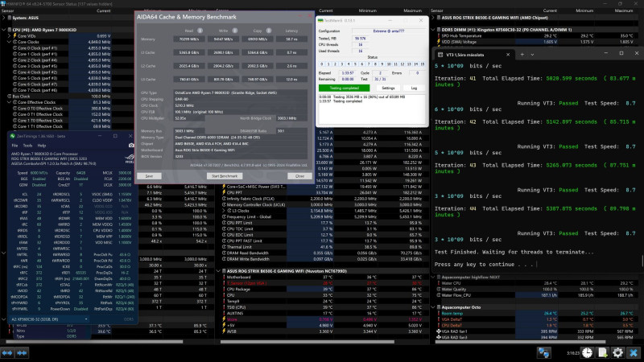Click lightning icon beside Core VIDs
This screenshot has width=644, height=362.
pyautogui.click(x=14, y=35)
